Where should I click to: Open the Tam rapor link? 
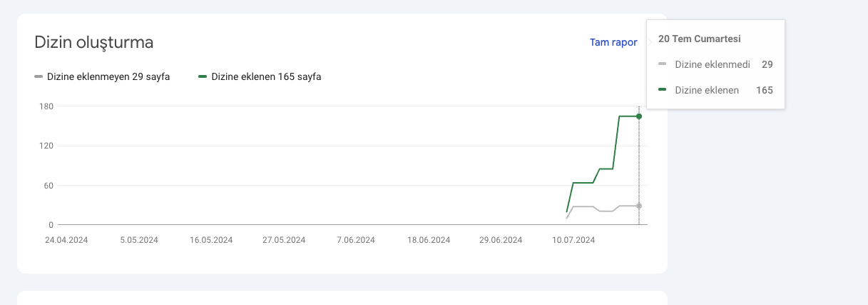[613, 42]
